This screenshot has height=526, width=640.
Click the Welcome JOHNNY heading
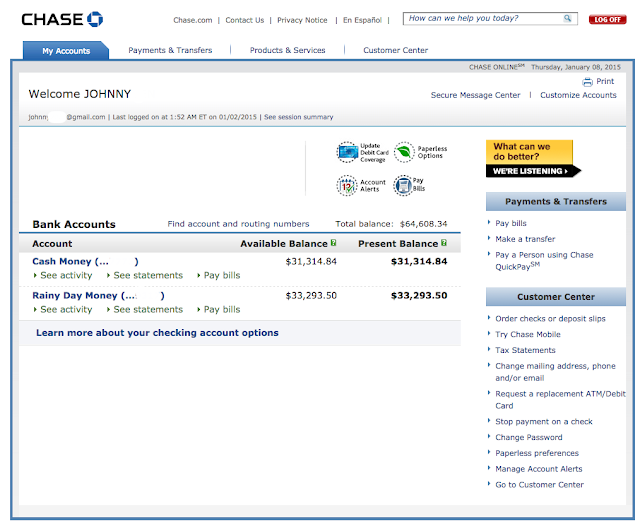(x=80, y=94)
